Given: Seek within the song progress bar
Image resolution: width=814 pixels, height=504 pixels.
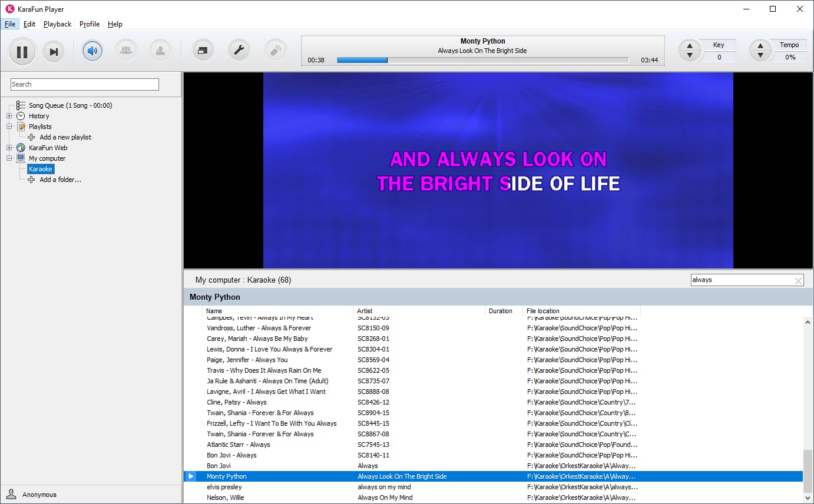Looking at the screenshot, I should pyautogui.click(x=482, y=60).
